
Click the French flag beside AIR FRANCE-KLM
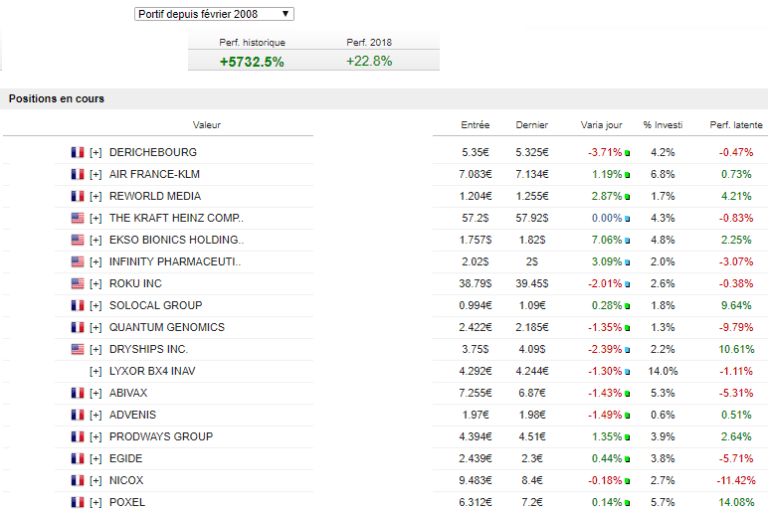tap(77, 175)
